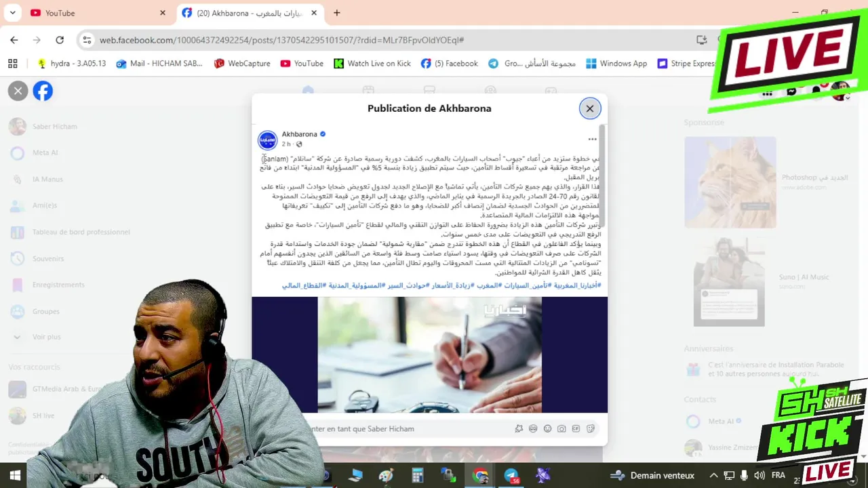Select the Akhbarona Facebook tab
Viewport: 868px width, 488px height.
248,13
